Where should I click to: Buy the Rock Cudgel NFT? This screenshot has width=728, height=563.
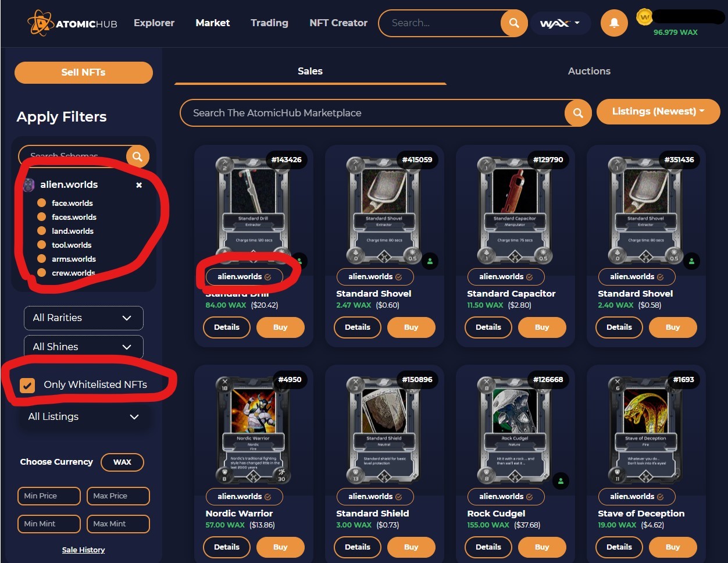coord(542,547)
